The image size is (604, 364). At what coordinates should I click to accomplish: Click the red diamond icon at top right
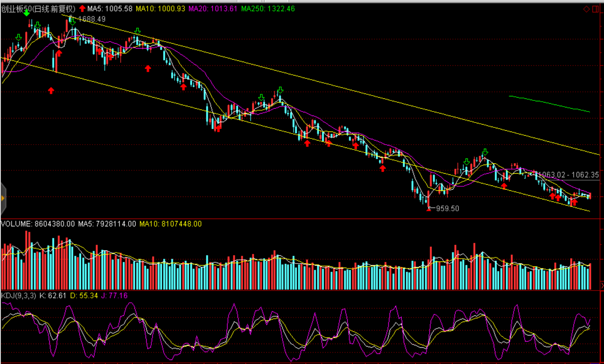click(x=586, y=9)
